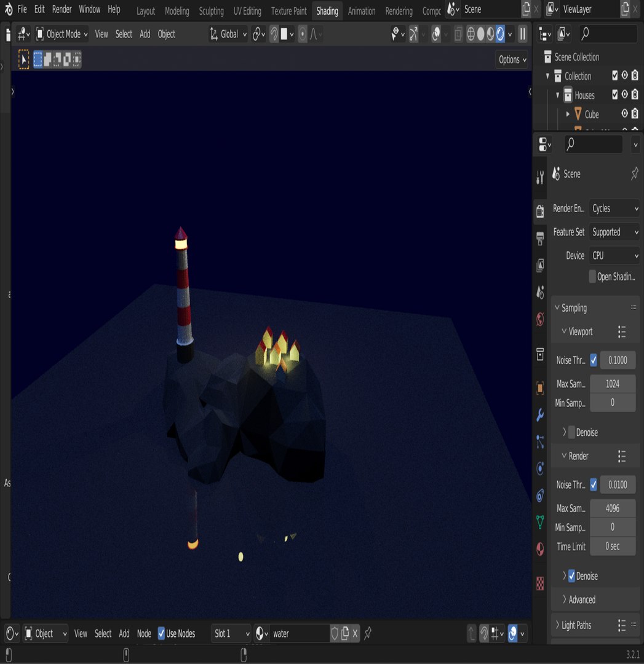
Task: Open the 3D viewport editor type menu
Action: (23, 34)
